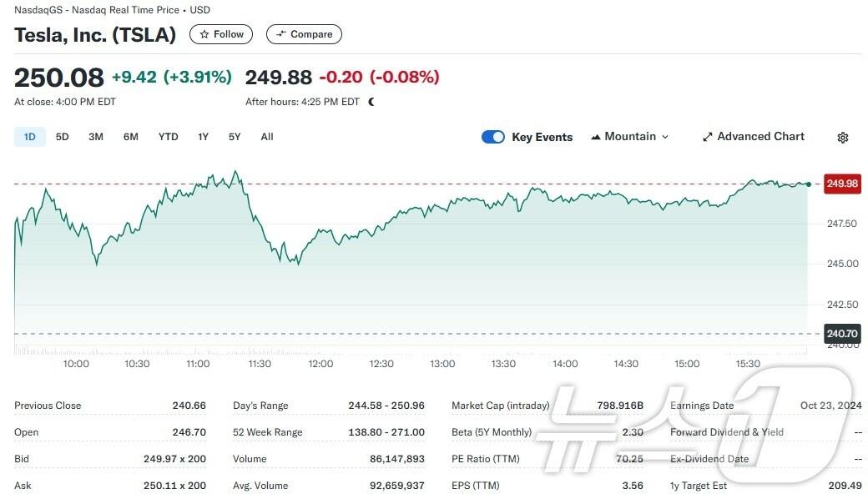The width and height of the screenshot is (868, 499).
Task: Toggle the Key Events switch
Action: 493,137
